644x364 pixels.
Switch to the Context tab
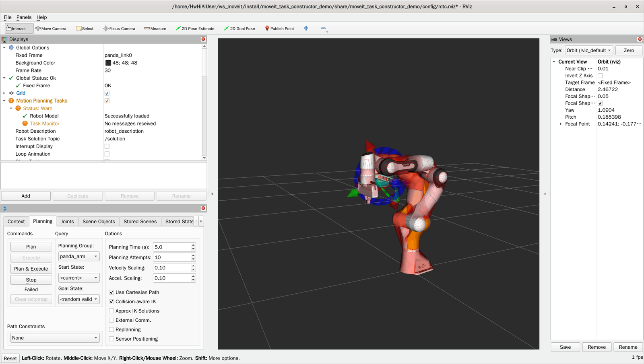pyautogui.click(x=16, y=221)
